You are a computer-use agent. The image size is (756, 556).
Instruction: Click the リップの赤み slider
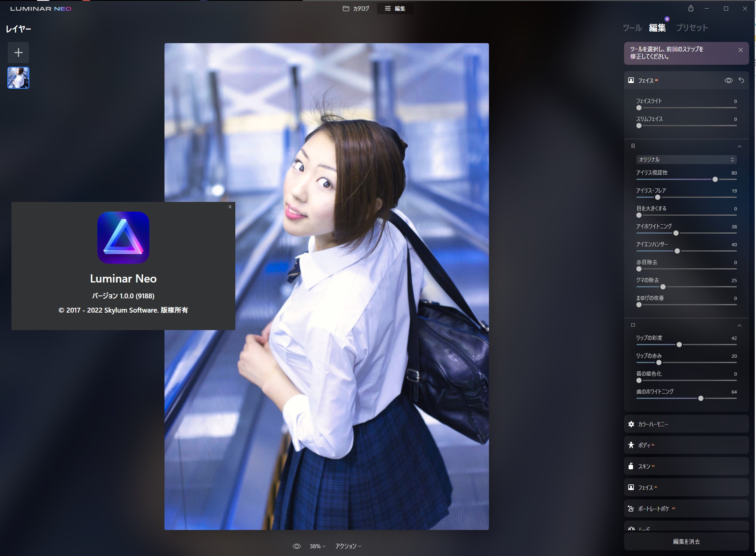pyautogui.click(x=686, y=363)
